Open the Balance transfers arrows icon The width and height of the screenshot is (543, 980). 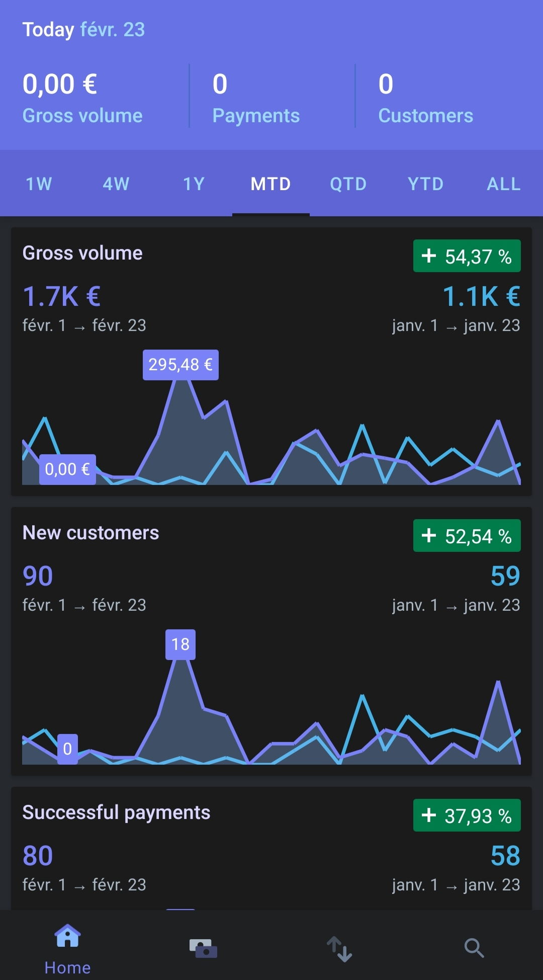click(339, 949)
